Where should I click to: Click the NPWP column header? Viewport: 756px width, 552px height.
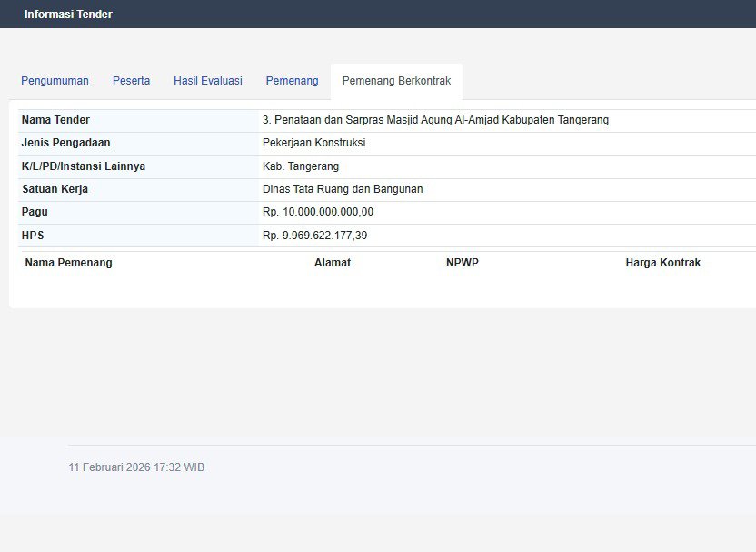[x=462, y=263]
